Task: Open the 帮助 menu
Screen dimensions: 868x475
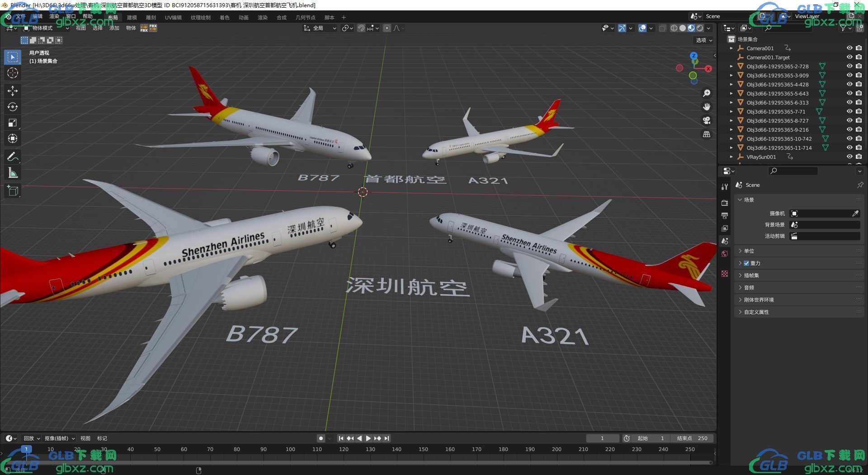Action: tap(88, 16)
